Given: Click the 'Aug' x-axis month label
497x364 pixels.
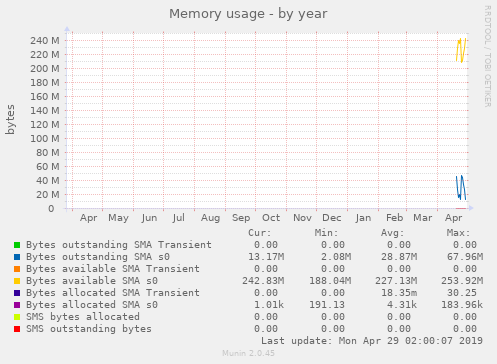Looking at the screenshot, I should coord(210,218).
